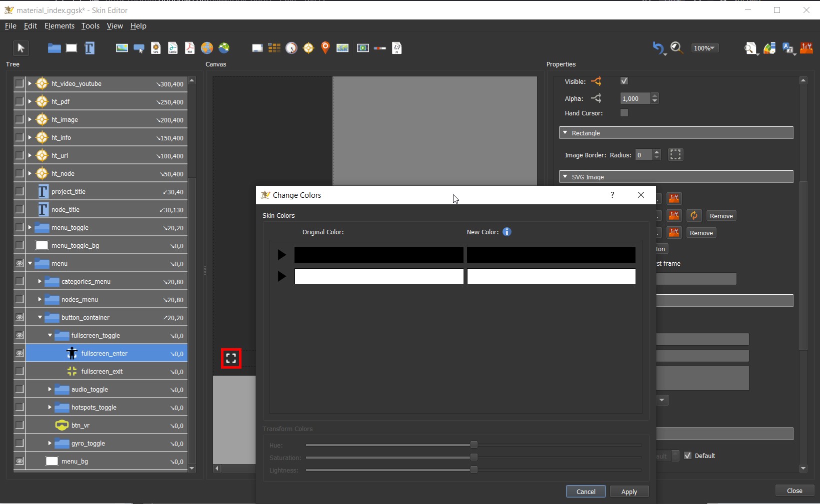Open the color palette tool

(x=769, y=48)
